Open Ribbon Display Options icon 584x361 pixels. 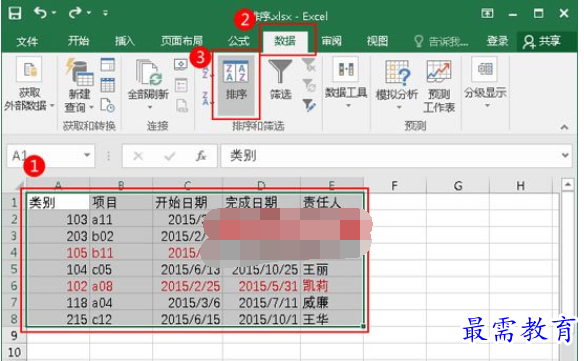tap(487, 14)
